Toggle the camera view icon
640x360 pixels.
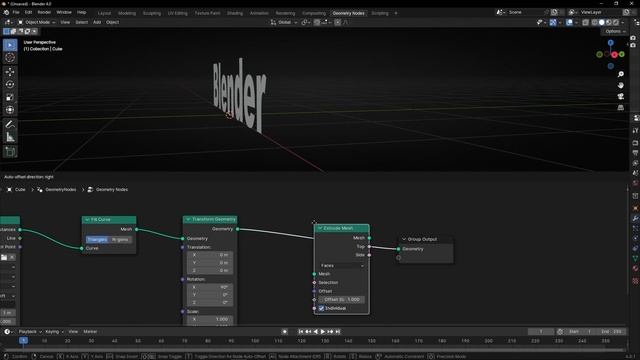[621, 96]
